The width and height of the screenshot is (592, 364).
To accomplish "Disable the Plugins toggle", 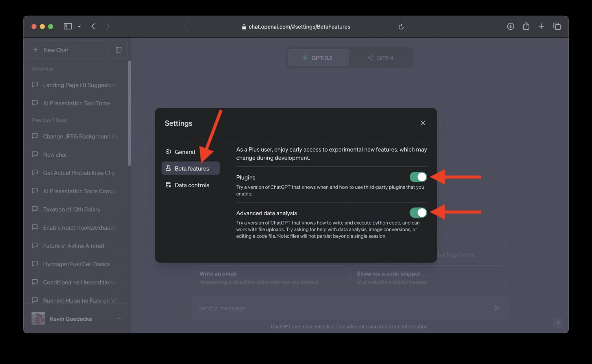I will 418,177.
